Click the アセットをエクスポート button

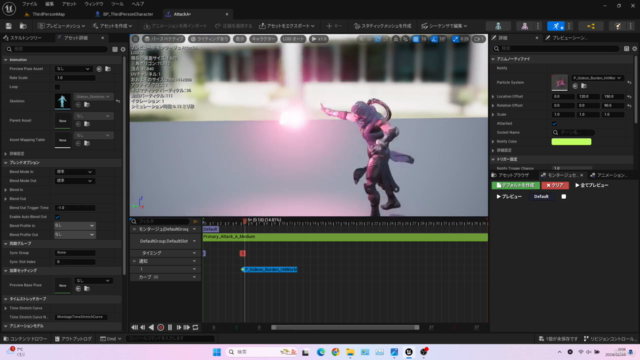tap(287, 26)
